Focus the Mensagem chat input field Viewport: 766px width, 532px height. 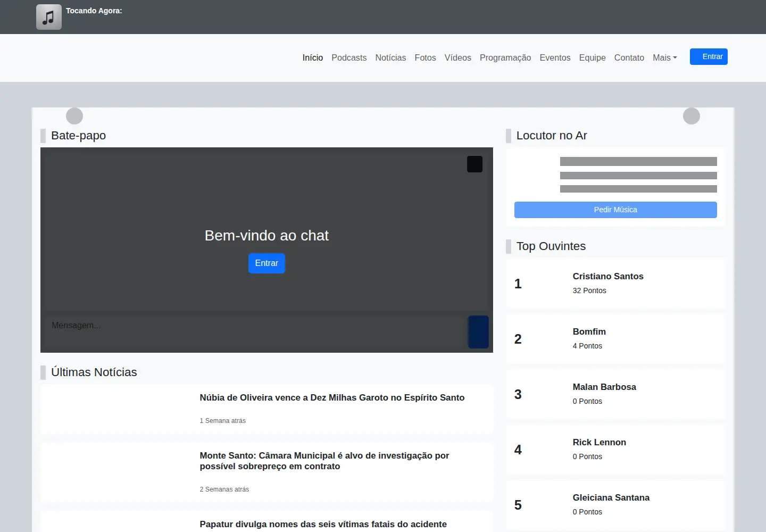(254, 332)
